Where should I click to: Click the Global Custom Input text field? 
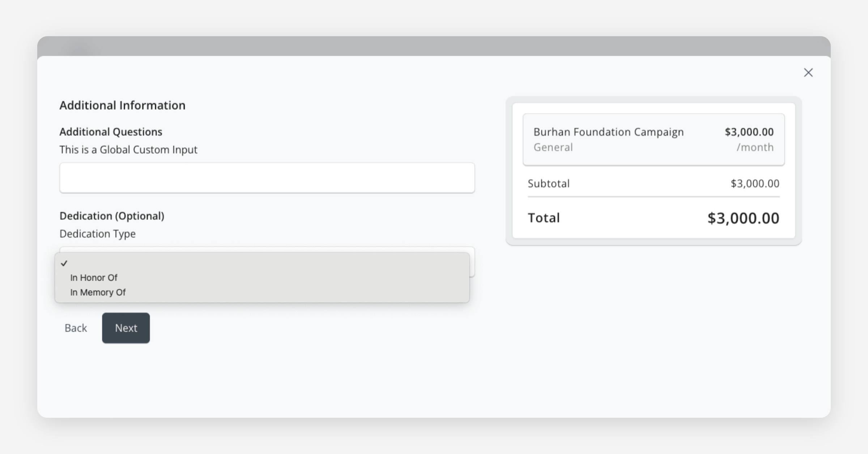[267, 178]
